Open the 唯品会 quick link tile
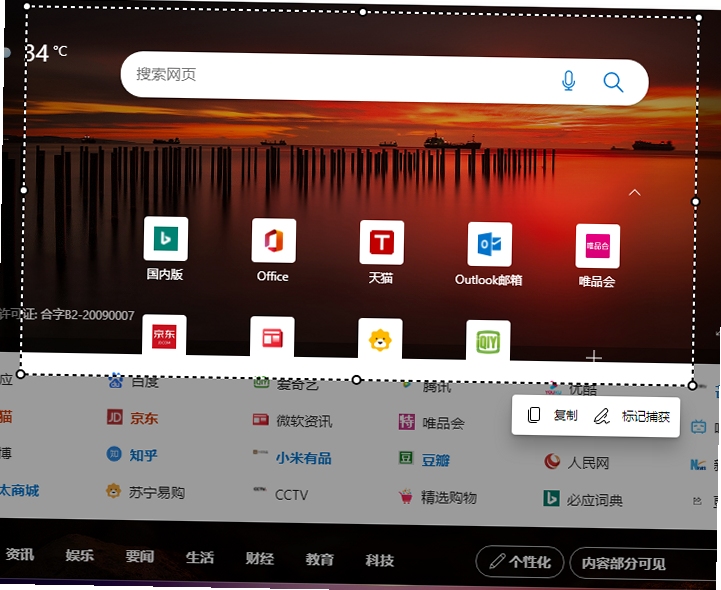 click(597, 246)
